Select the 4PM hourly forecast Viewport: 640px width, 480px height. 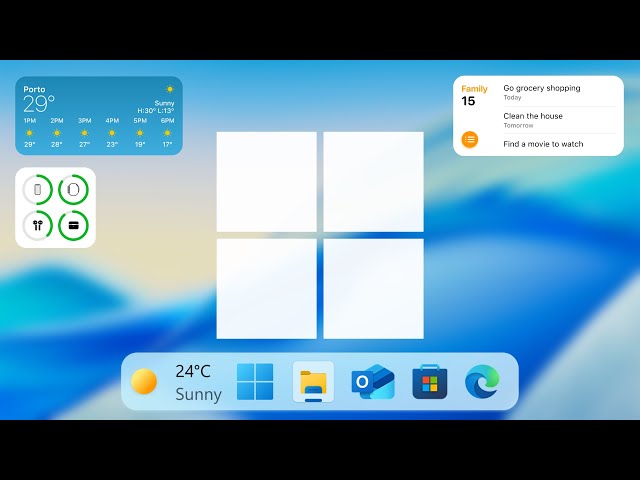112,133
